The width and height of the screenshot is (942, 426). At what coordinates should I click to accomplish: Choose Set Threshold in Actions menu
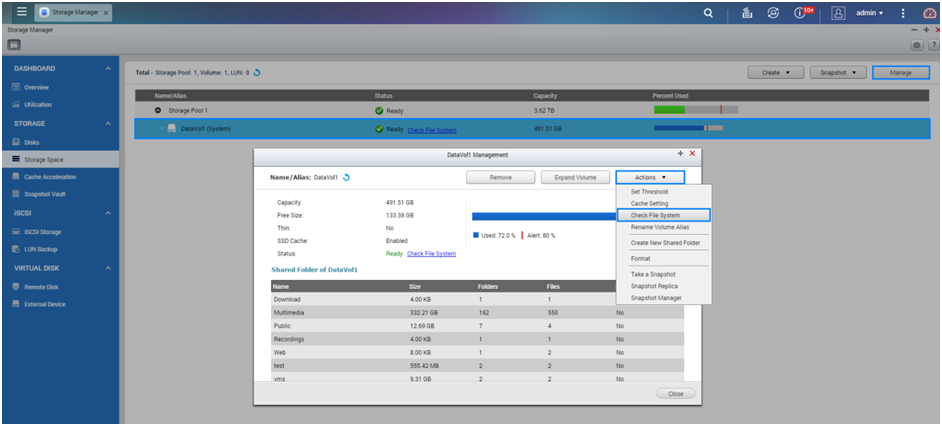tap(649, 192)
